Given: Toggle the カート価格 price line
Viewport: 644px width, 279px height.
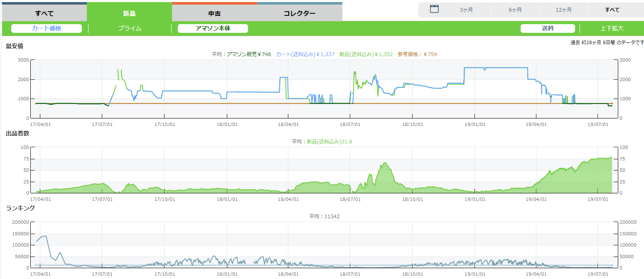Looking at the screenshot, I should 47,28.
